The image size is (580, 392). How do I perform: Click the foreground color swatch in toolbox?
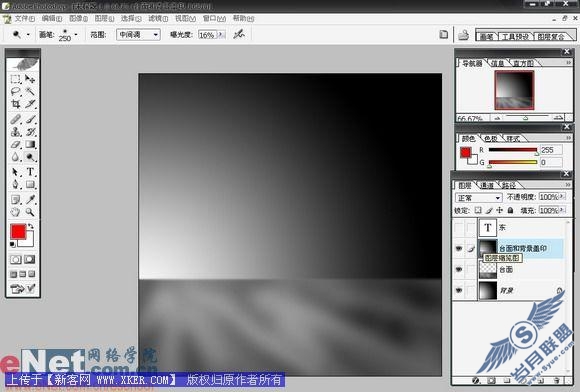18,232
